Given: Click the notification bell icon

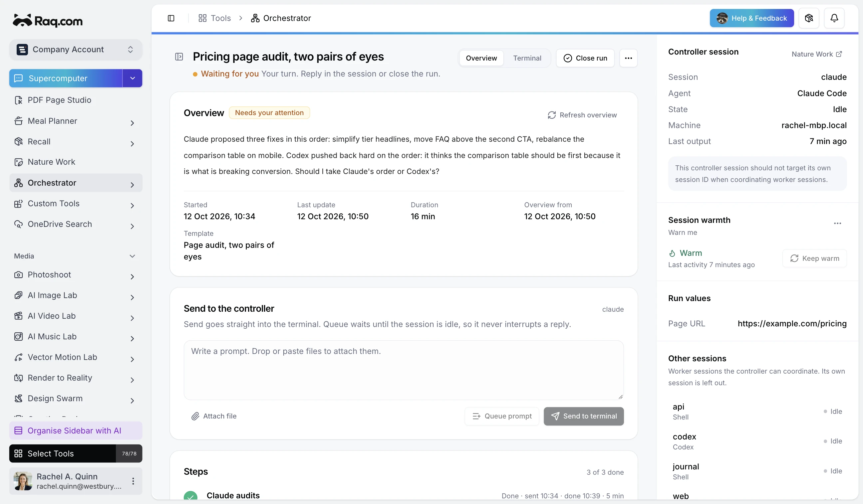Looking at the screenshot, I should (x=834, y=18).
